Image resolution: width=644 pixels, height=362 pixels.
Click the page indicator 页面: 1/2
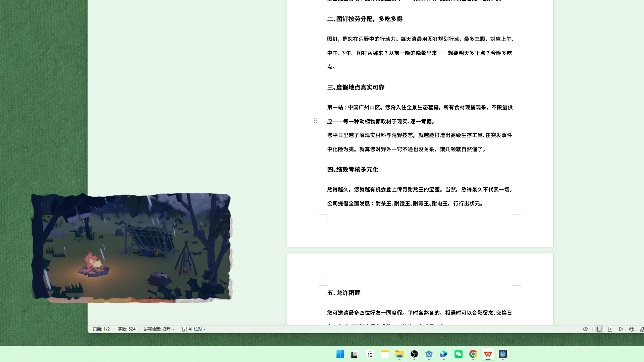click(x=101, y=329)
